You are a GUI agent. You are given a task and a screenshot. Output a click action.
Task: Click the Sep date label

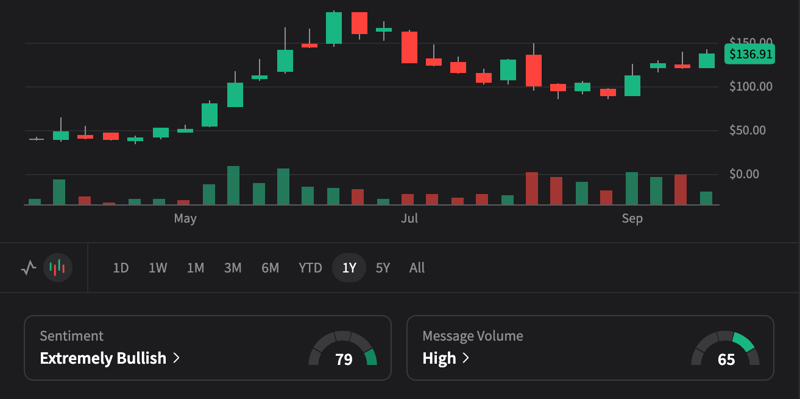(x=632, y=219)
